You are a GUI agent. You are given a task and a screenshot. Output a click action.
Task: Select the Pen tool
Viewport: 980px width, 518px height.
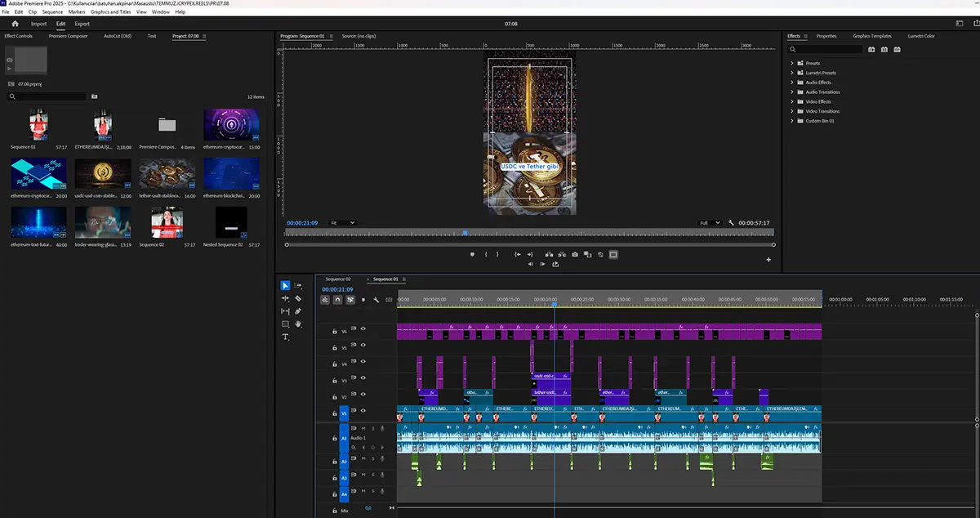(298, 311)
